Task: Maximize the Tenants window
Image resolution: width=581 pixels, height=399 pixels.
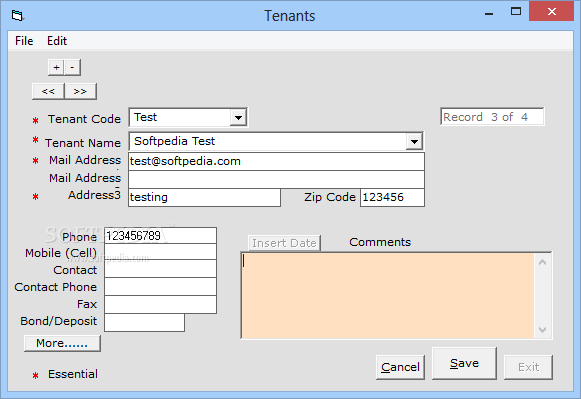Action: (x=516, y=12)
